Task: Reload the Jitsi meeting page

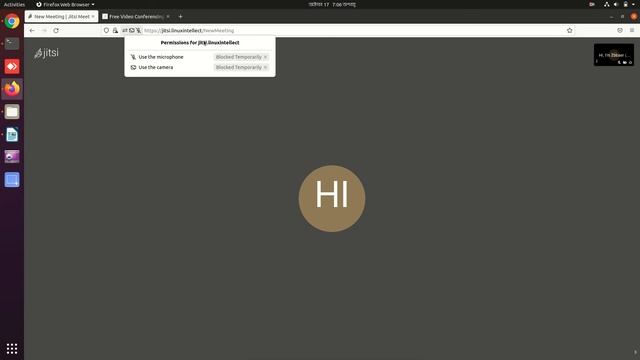Action: (56, 31)
